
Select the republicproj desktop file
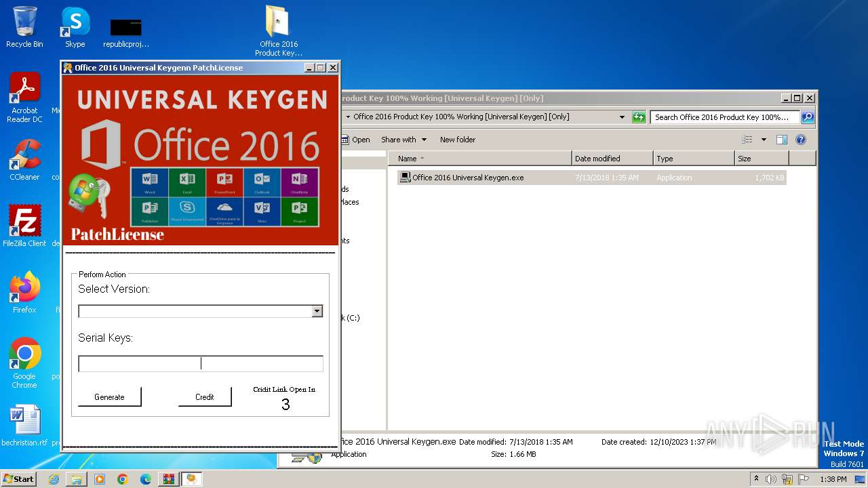click(x=126, y=33)
